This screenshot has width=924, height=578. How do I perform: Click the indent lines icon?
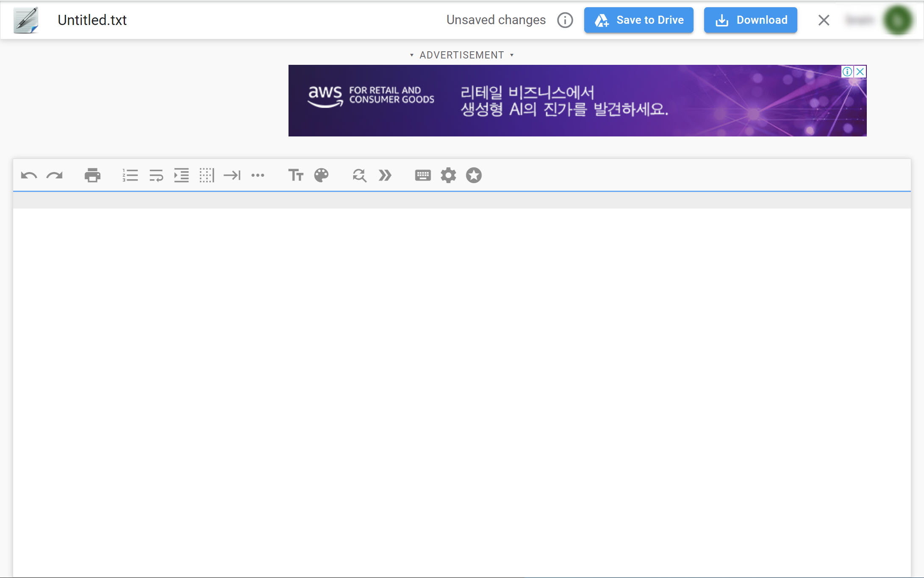pyautogui.click(x=181, y=175)
